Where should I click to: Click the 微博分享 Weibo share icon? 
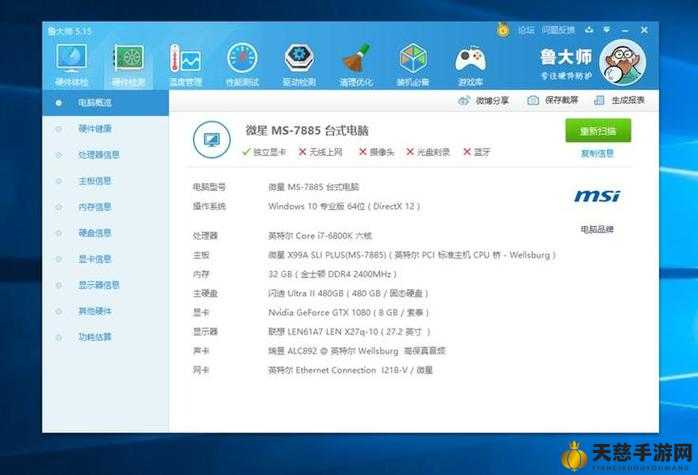click(464, 101)
